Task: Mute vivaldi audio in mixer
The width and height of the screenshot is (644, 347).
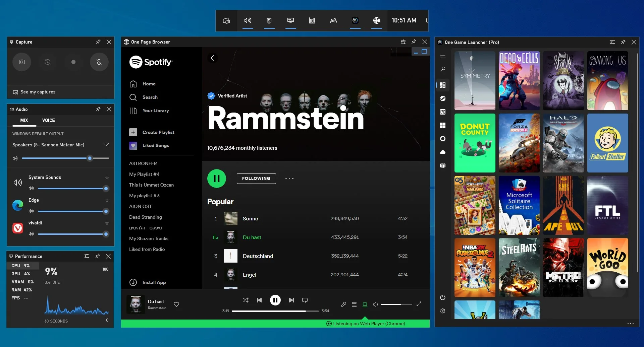Action: tap(31, 234)
